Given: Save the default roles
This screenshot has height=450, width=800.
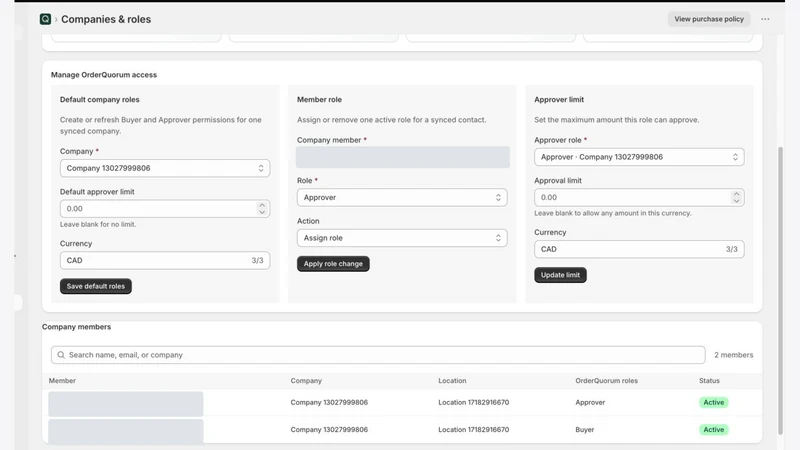Looking at the screenshot, I should [95, 286].
